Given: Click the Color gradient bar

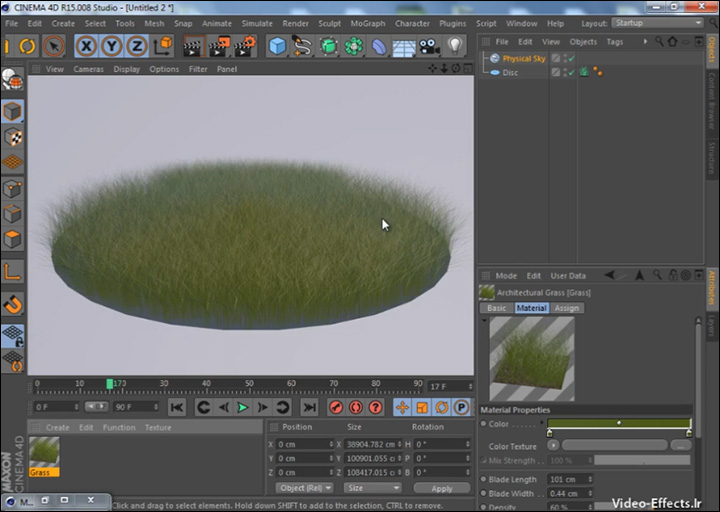Looking at the screenshot, I should (619, 423).
